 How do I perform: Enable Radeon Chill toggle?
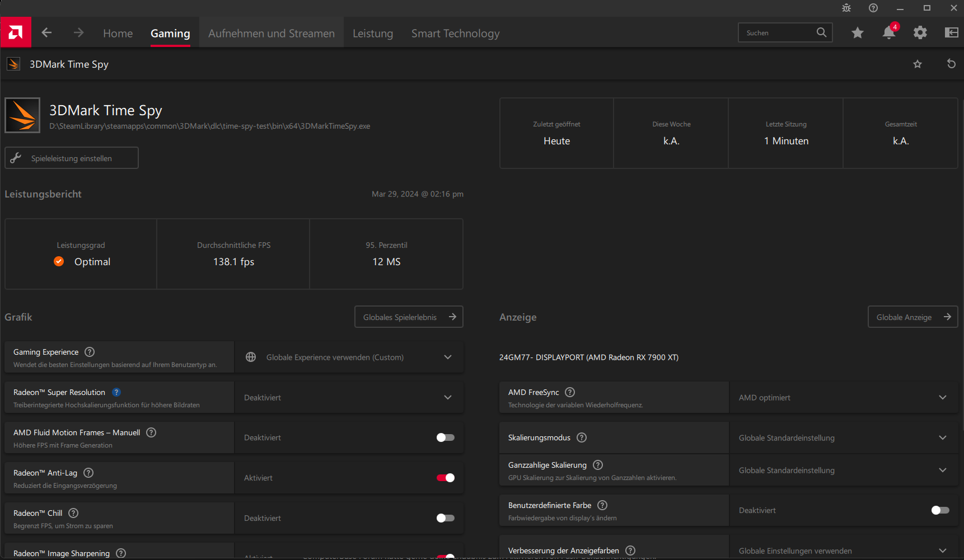coord(446,518)
